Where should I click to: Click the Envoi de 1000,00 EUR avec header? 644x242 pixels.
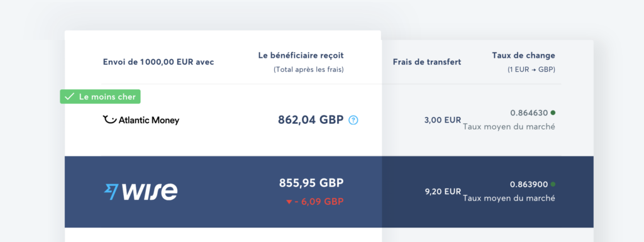click(x=158, y=62)
